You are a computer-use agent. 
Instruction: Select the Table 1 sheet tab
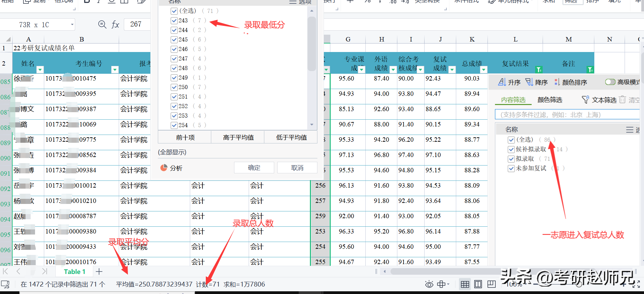pyautogui.click(x=75, y=272)
